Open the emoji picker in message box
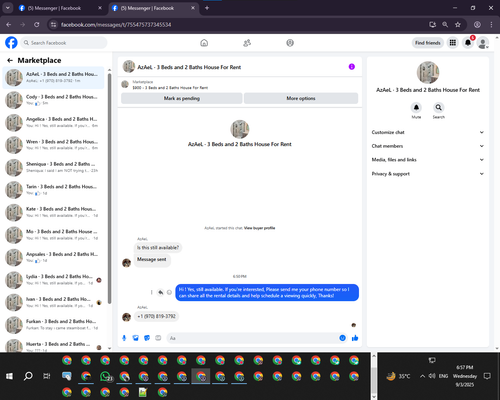The height and width of the screenshot is (400, 500). click(342, 338)
